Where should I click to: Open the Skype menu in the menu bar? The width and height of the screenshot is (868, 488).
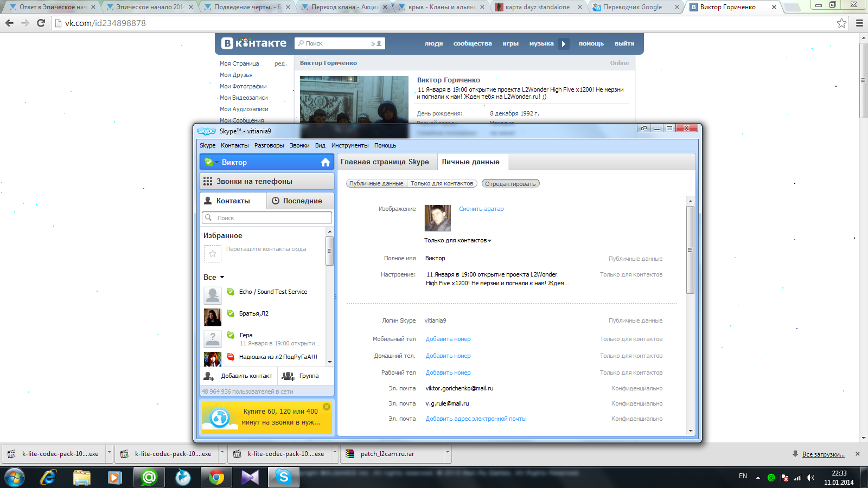[207, 145]
